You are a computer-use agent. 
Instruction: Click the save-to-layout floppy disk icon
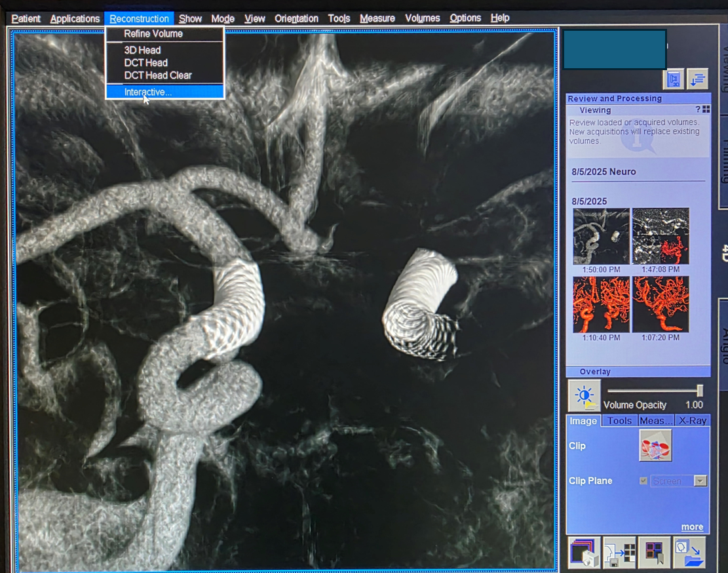click(x=619, y=553)
